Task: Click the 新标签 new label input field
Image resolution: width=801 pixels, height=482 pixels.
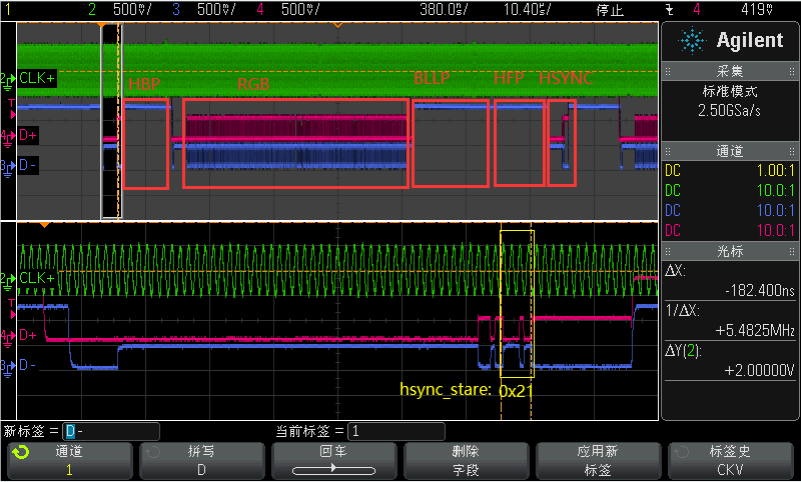Action: pos(110,431)
